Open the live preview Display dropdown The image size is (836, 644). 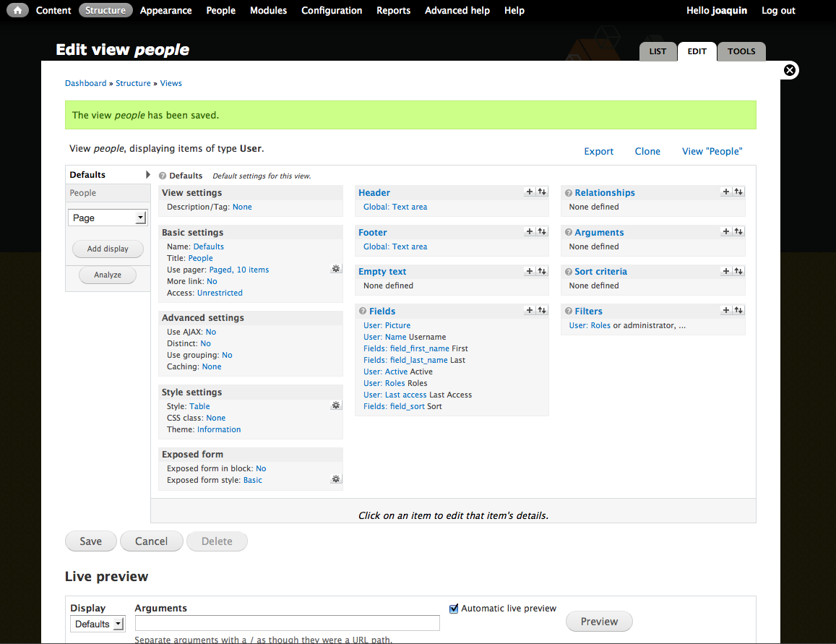point(98,624)
